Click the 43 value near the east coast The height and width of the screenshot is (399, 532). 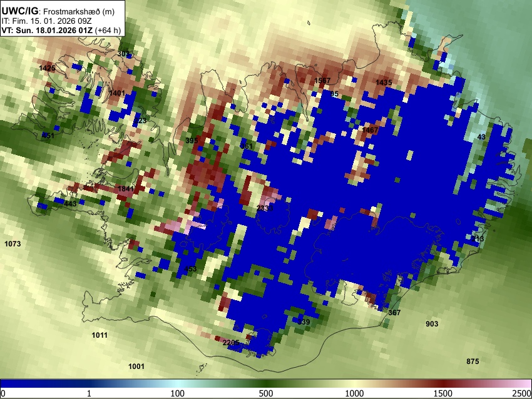click(x=481, y=137)
